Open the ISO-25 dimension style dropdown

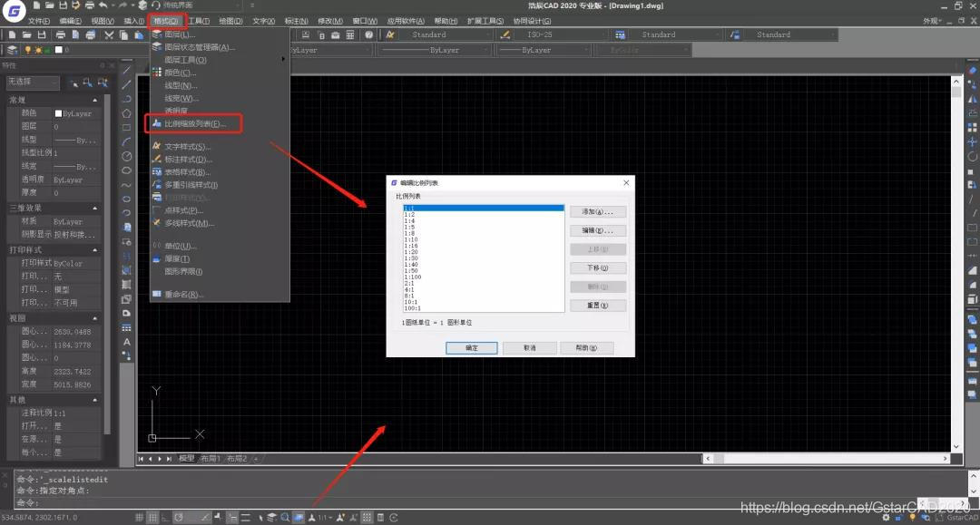point(561,35)
